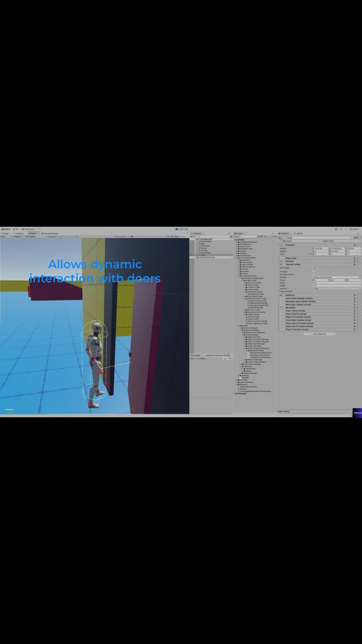The width and height of the screenshot is (362, 644).
Task: Toggle the Capsule Collider enabled checkbox
Action: pyautogui.click(x=284, y=264)
